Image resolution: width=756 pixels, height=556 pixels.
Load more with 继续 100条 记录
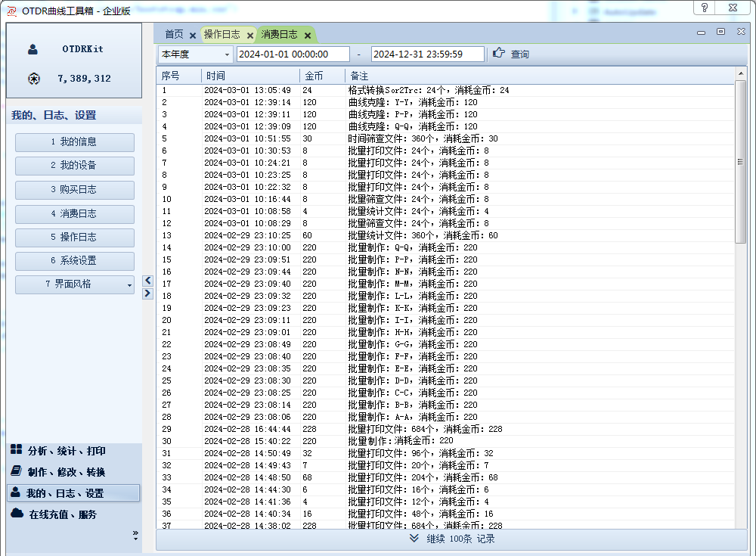(451, 539)
